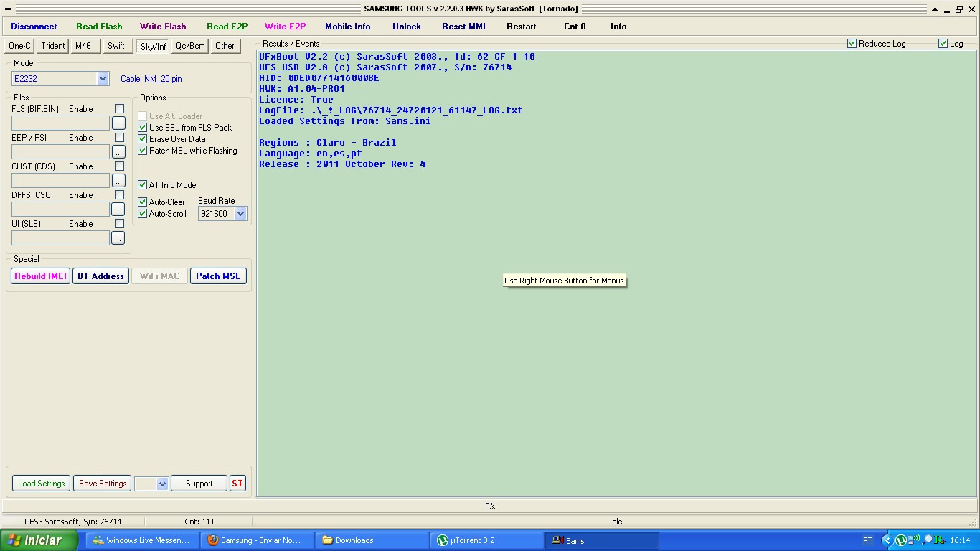Enable the UI (SLB) checkbox
980x551 pixels.
click(119, 224)
